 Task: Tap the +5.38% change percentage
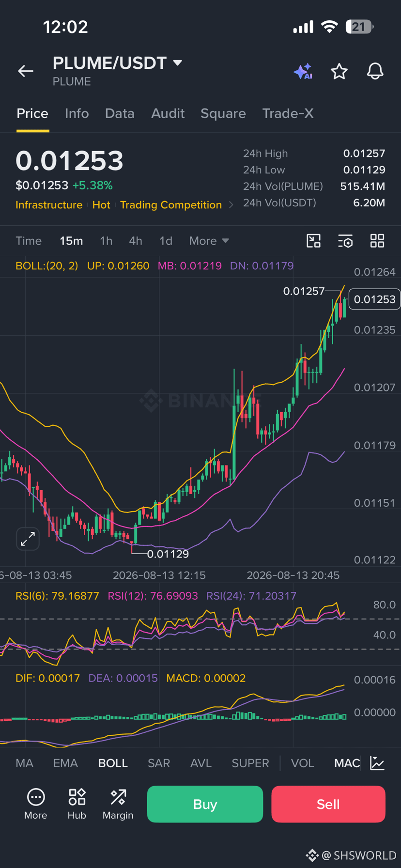point(93,186)
